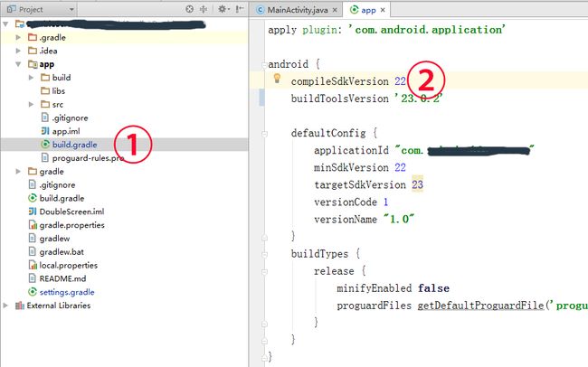The image size is (588, 367).
Task: Click getDefaultProguardFile method reference
Action: [x=480, y=306]
